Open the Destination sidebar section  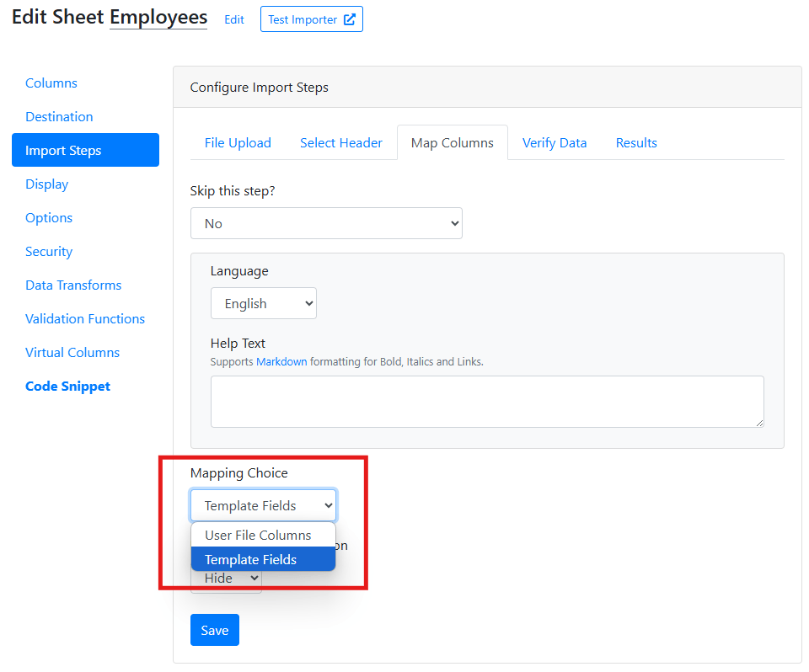[x=59, y=116]
